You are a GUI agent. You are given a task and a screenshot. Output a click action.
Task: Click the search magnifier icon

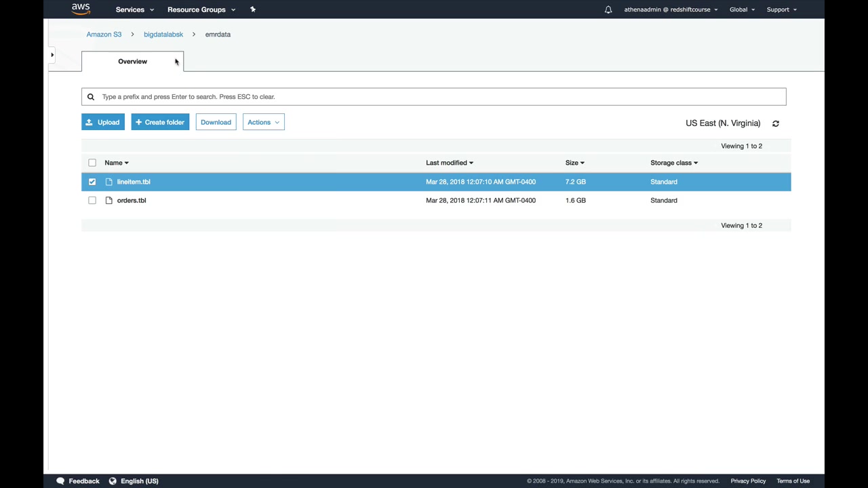[x=90, y=97]
